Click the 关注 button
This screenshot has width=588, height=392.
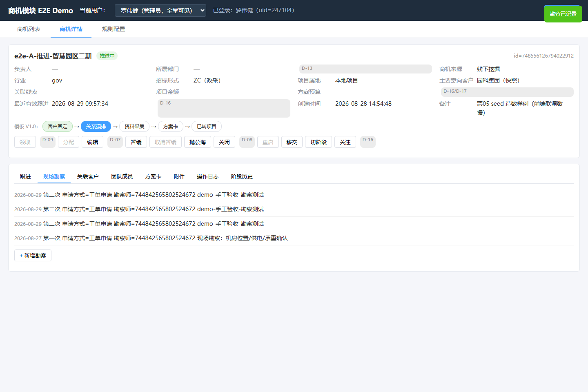click(x=345, y=142)
